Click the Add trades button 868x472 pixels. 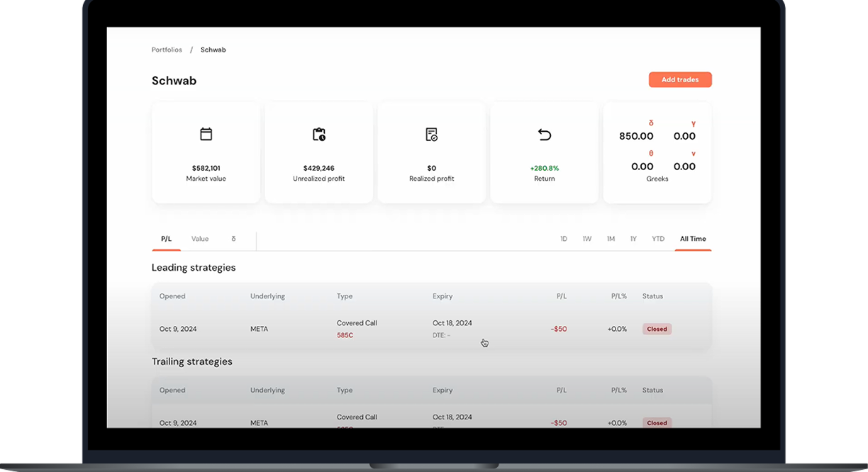[x=679, y=79]
